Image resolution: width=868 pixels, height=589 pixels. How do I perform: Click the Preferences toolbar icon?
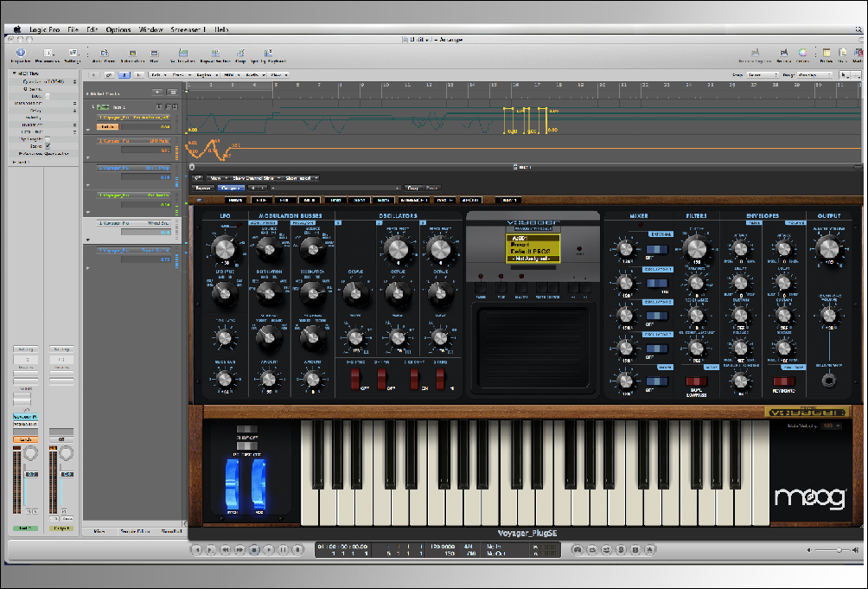[46, 53]
